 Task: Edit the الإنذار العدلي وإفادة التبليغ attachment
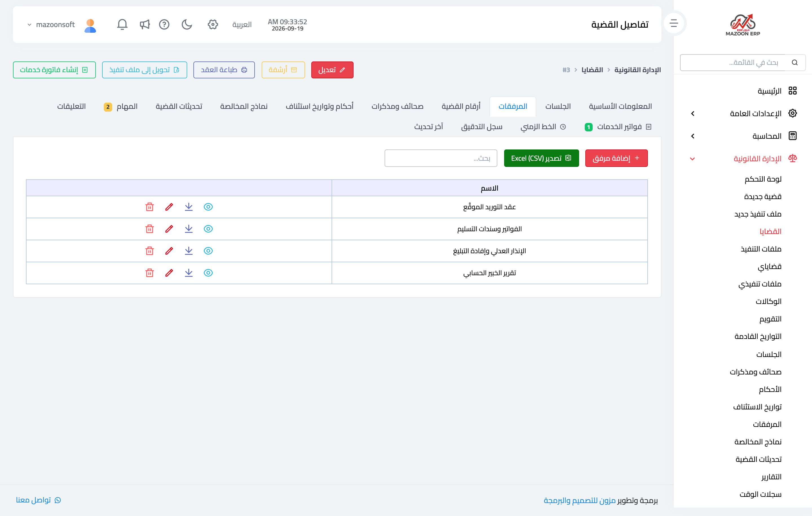coord(169,251)
